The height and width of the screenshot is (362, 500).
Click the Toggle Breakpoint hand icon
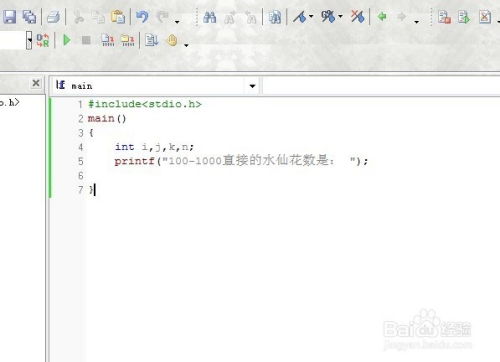(x=172, y=40)
